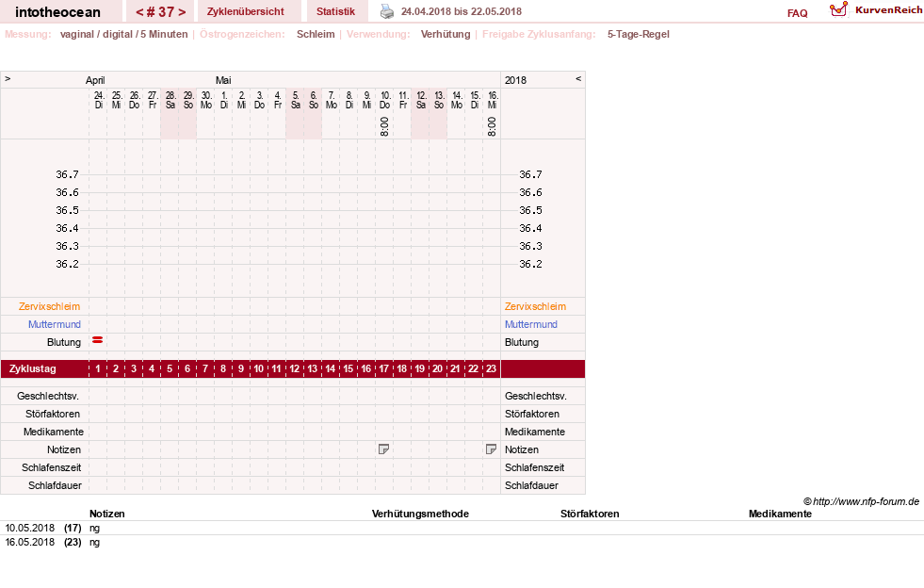The height and width of the screenshot is (588, 924).
Task: Open the KurvenReich logo link
Action: pos(876,10)
